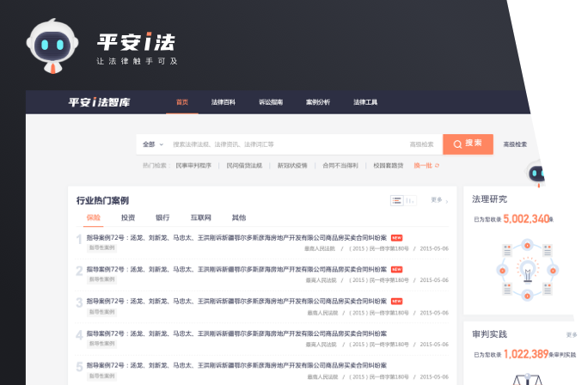Click 换一批 to refresh hot searches
Screen dimensions: 588x385
tap(426, 165)
